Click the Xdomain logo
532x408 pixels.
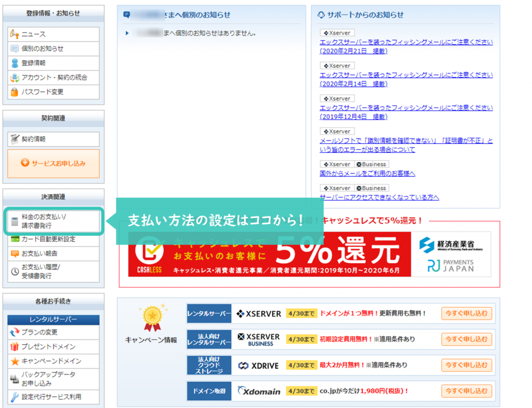pos(259,391)
